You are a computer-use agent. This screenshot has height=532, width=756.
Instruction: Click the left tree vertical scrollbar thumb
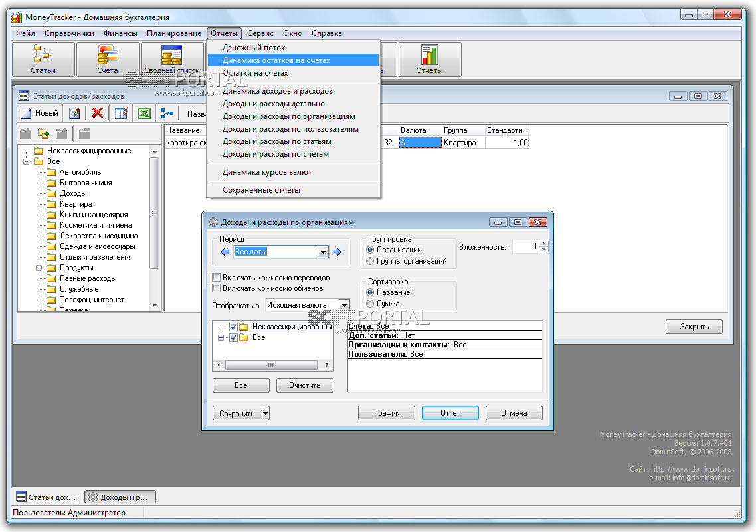pyautogui.click(x=154, y=213)
